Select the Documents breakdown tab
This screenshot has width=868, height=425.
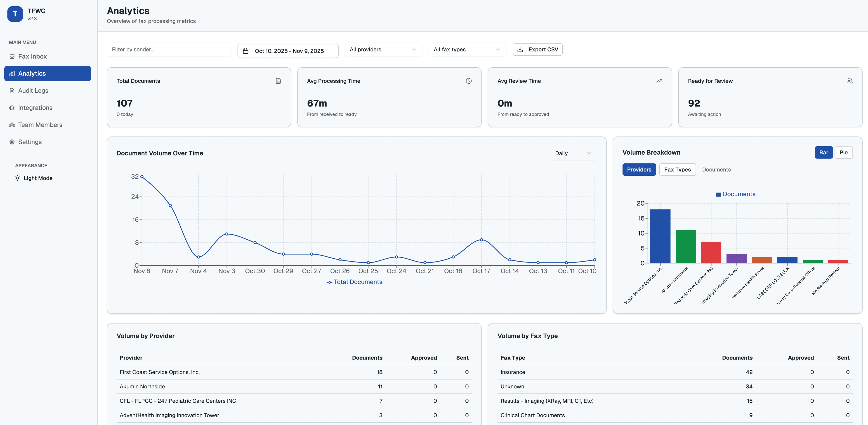point(716,170)
